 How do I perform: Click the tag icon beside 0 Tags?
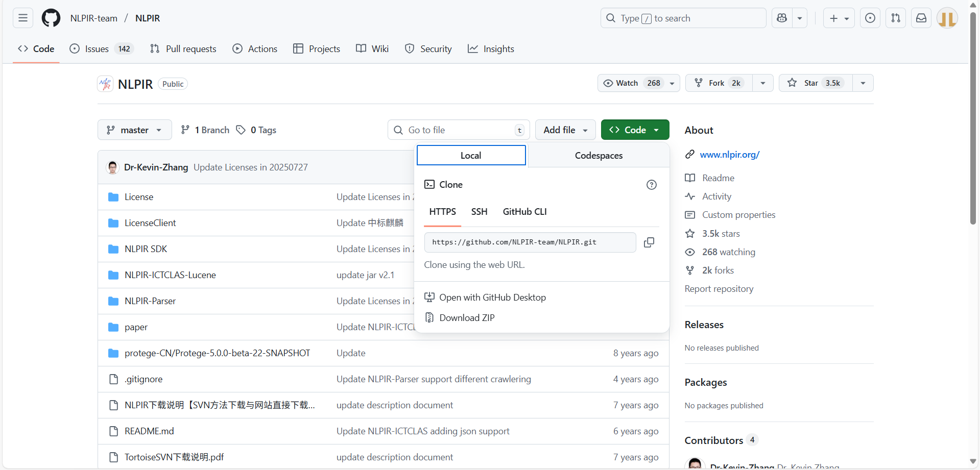coord(241,130)
